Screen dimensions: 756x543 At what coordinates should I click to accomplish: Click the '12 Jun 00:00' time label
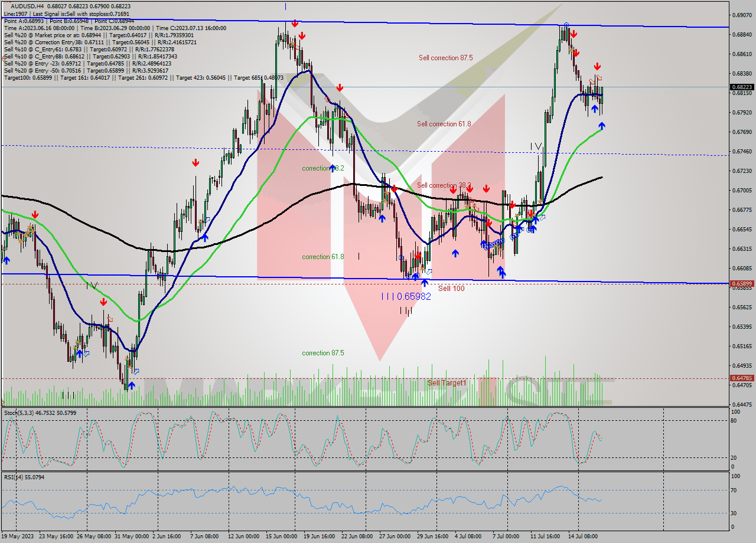tap(244, 536)
